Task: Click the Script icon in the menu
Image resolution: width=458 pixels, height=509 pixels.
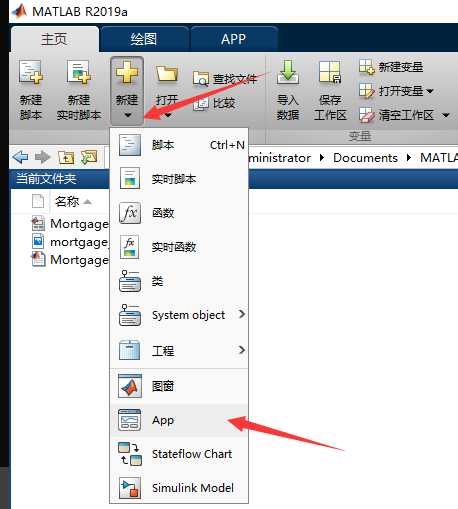Action: [x=130, y=145]
